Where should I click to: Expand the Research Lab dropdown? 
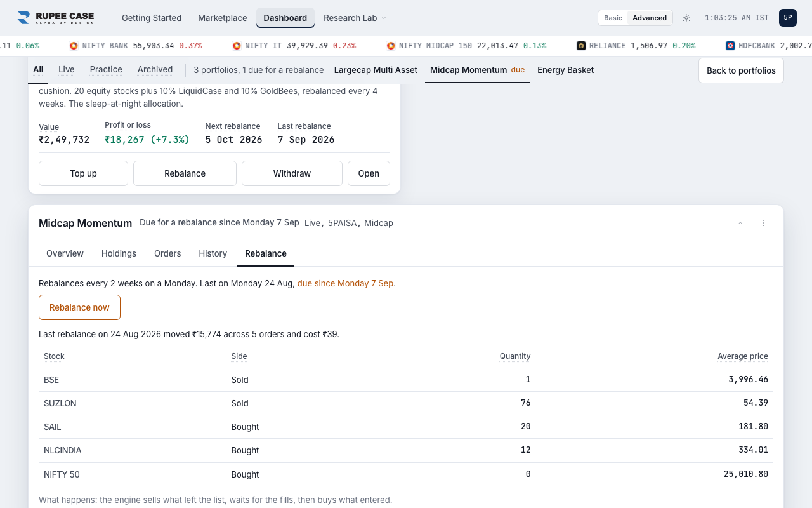point(355,18)
